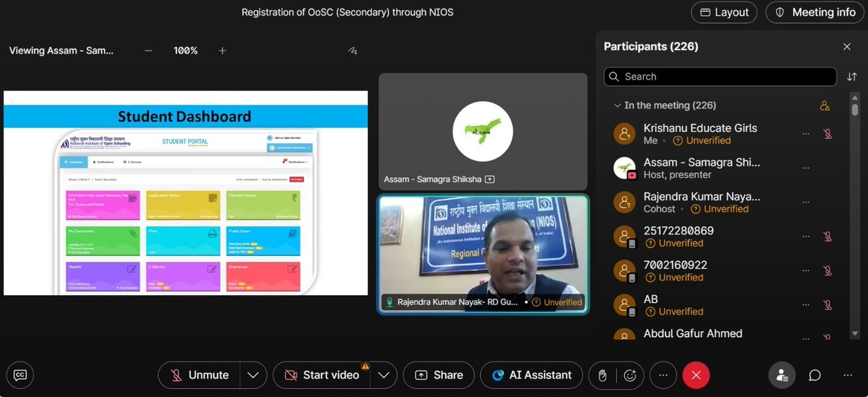Click the Viewing Assam - Sam... label

point(61,51)
